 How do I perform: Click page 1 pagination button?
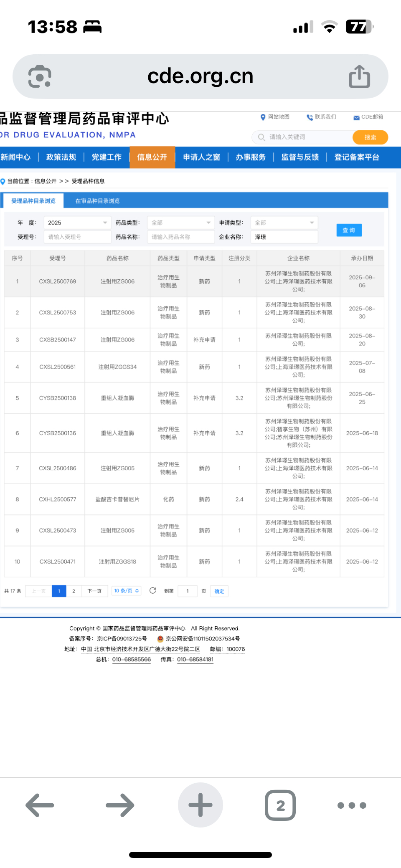pos(59,591)
